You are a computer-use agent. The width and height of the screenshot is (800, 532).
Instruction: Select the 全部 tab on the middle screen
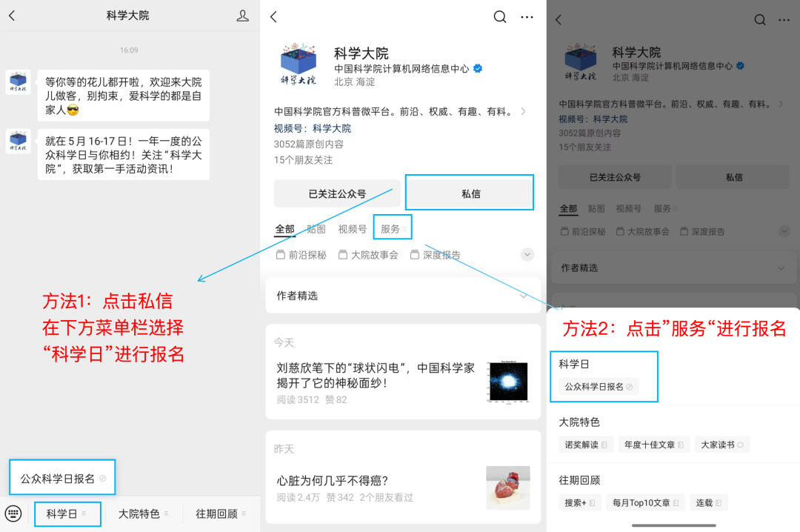pyautogui.click(x=284, y=229)
